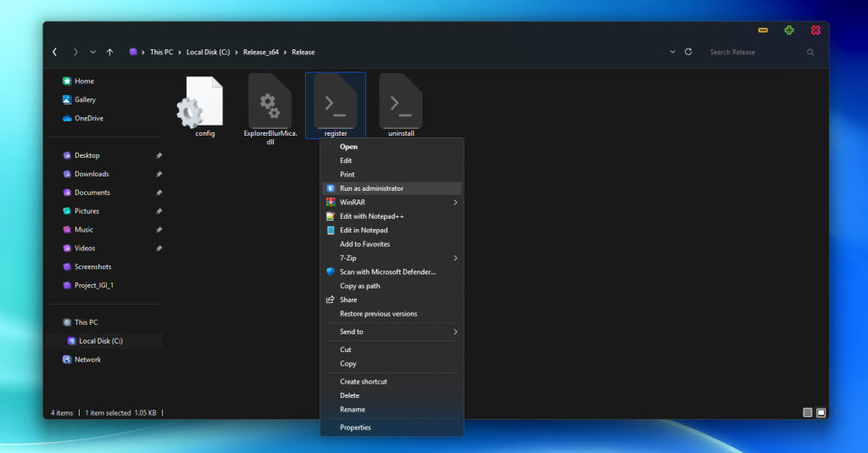
Task: Switch to large icons view in status bar
Action: [x=821, y=412]
